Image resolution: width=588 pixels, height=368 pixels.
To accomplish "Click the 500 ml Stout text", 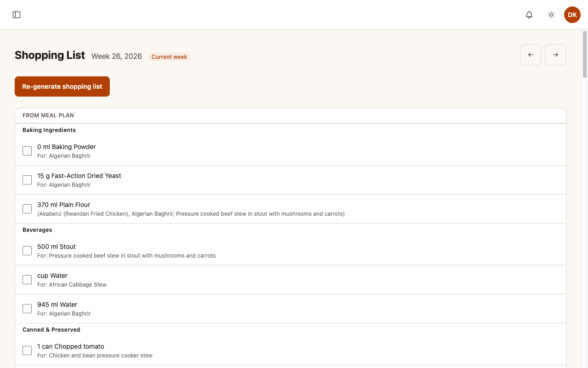I will [57, 247].
